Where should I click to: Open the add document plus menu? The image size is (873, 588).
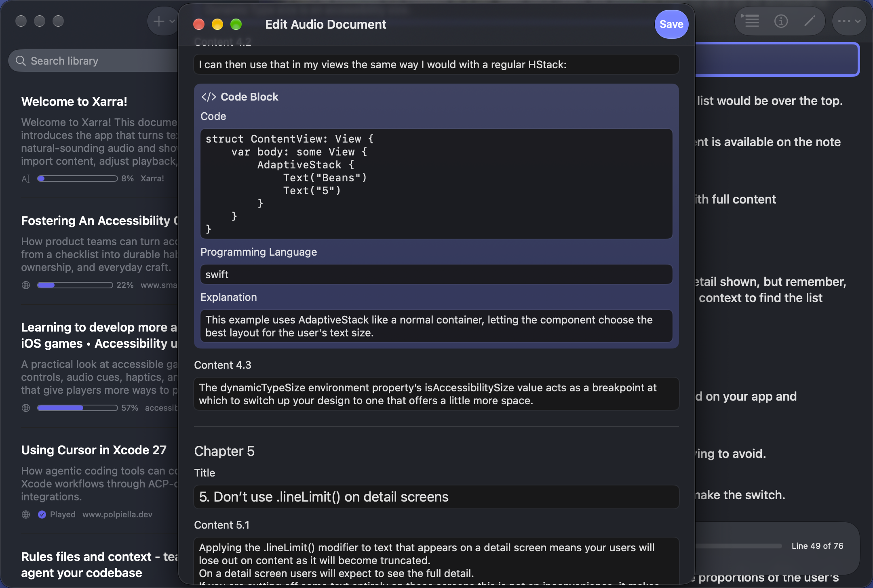(159, 21)
